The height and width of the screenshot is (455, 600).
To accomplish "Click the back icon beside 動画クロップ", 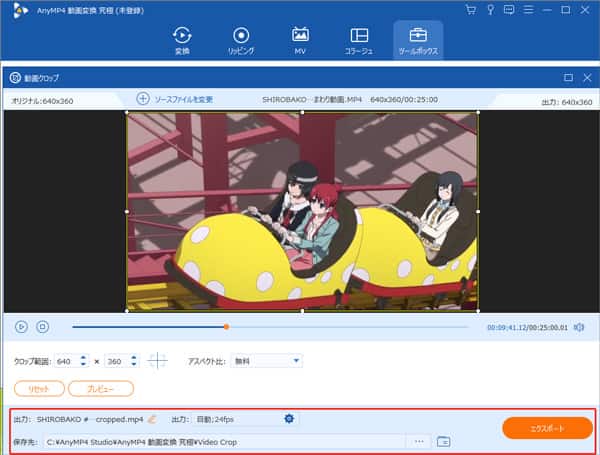I will 15,78.
